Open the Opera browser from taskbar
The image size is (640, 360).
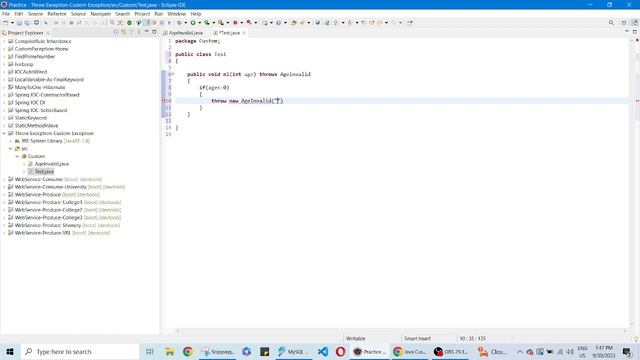(x=340, y=351)
